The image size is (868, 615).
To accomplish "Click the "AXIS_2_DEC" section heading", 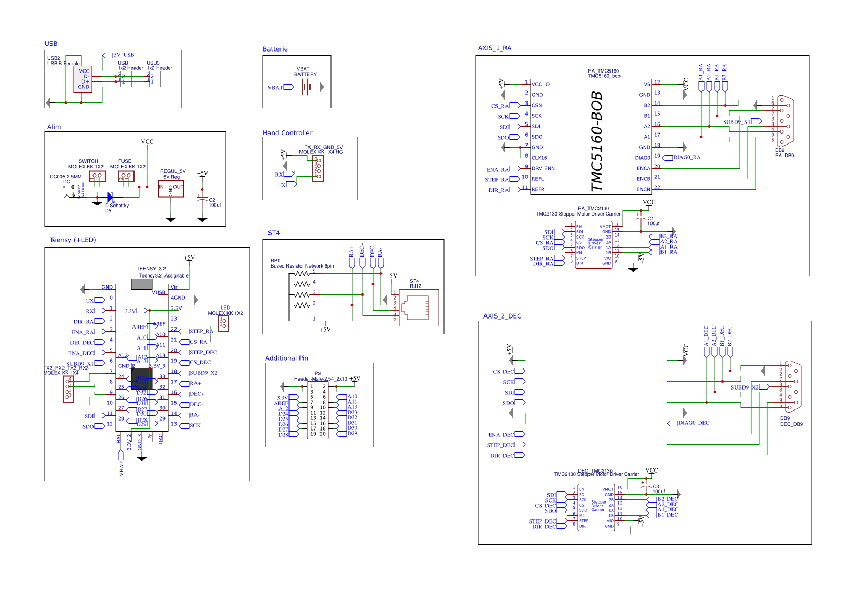I will 502,316.
